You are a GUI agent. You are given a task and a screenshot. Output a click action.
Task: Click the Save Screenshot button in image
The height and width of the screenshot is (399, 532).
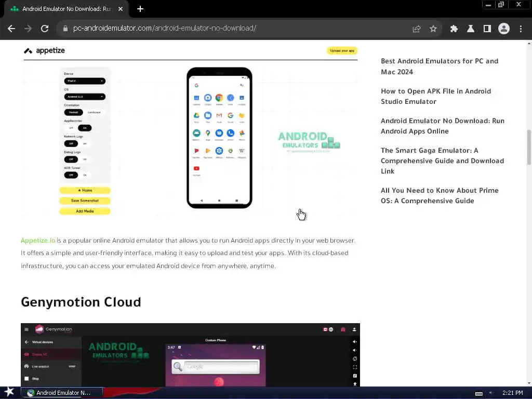[85, 201]
